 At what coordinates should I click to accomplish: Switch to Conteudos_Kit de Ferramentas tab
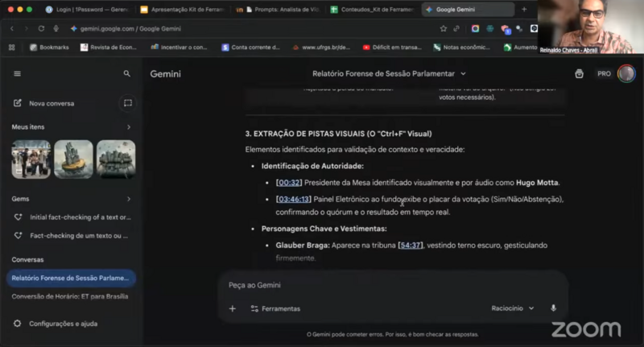coord(373,10)
